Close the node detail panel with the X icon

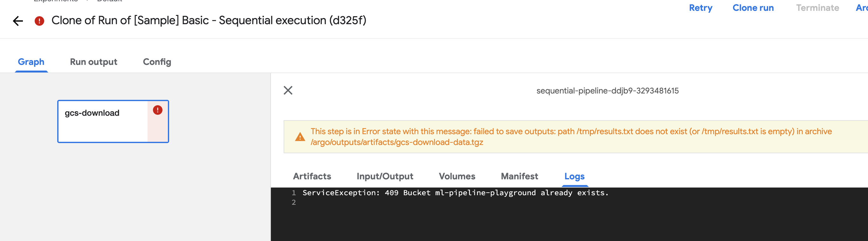point(288,90)
